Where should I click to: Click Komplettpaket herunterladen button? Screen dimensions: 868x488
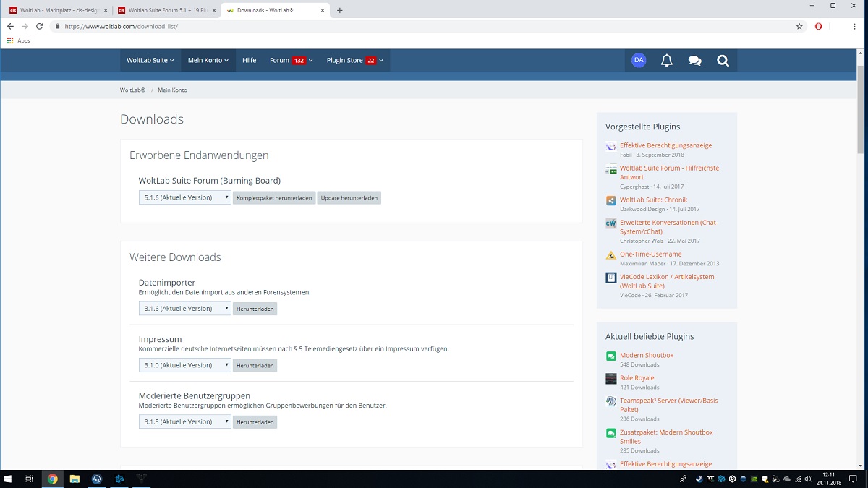(x=274, y=197)
